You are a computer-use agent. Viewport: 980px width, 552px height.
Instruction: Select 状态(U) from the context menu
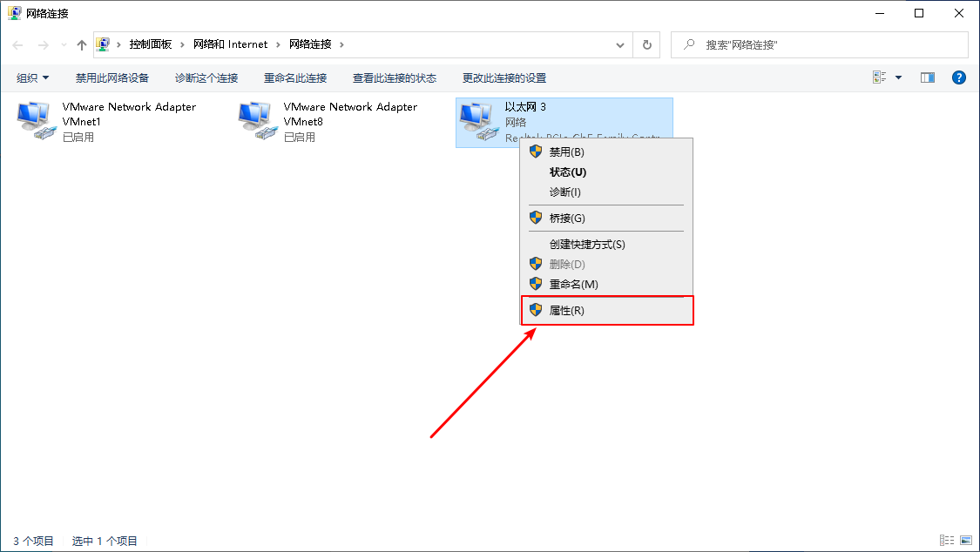tap(567, 172)
